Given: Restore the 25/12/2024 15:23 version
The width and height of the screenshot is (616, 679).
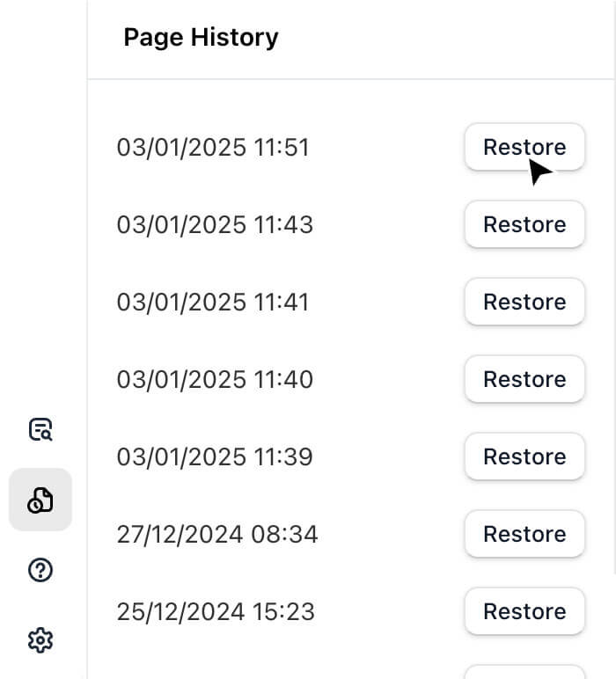Looking at the screenshot, I should [x=524, y=611].
